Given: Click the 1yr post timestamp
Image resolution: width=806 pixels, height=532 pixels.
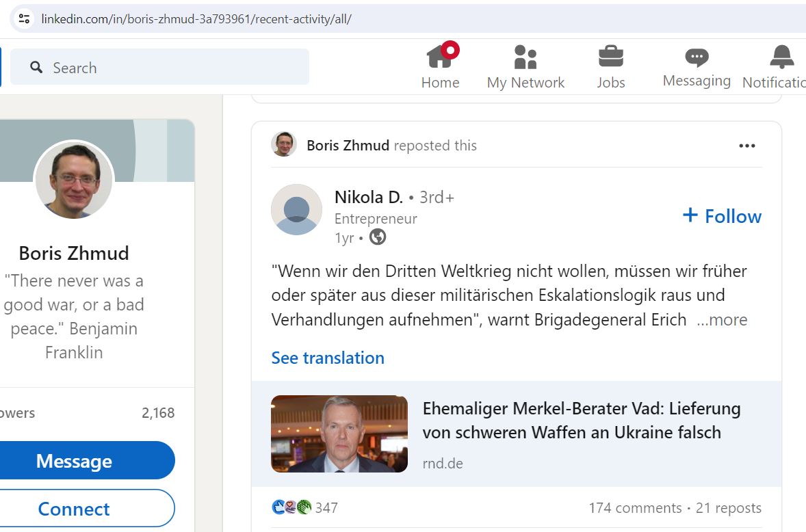Looking at the screenshot, I should pyautogui.click(x=344, y=238).
